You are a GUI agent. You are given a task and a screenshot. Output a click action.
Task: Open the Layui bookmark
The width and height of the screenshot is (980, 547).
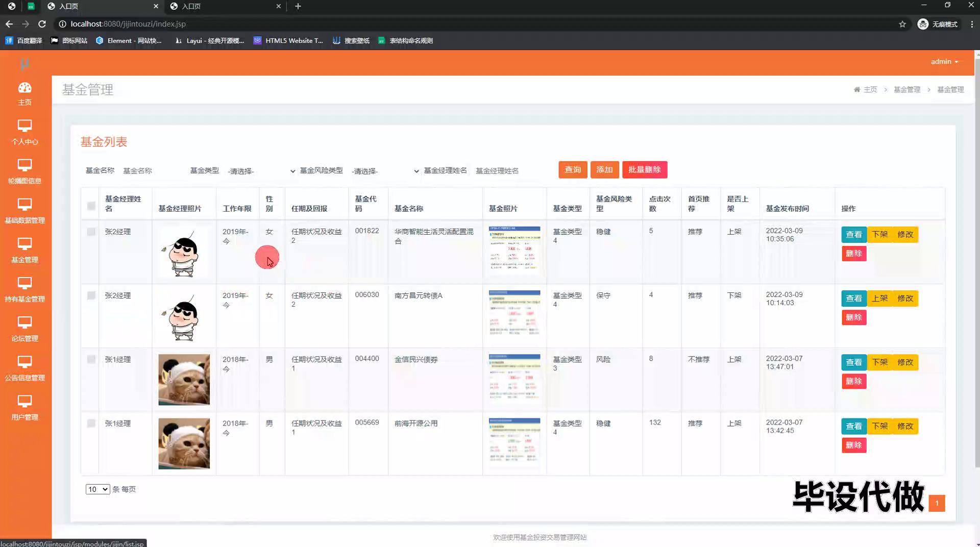(209, 40)
